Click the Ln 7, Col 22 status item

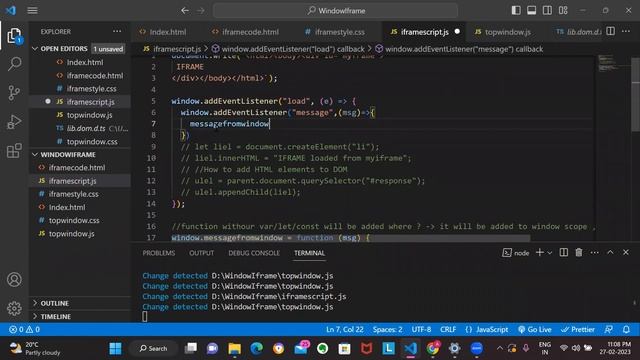tap(344, 329)
